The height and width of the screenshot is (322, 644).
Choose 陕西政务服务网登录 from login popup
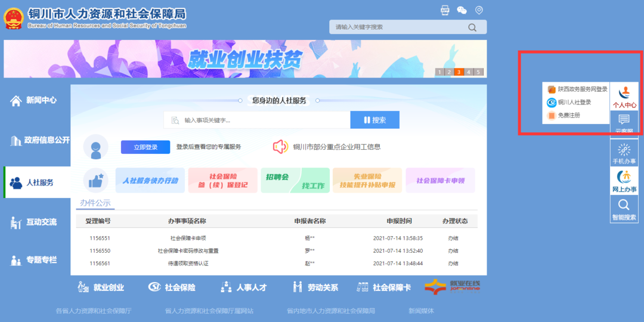pyautogui.click(x=577, y=89)
